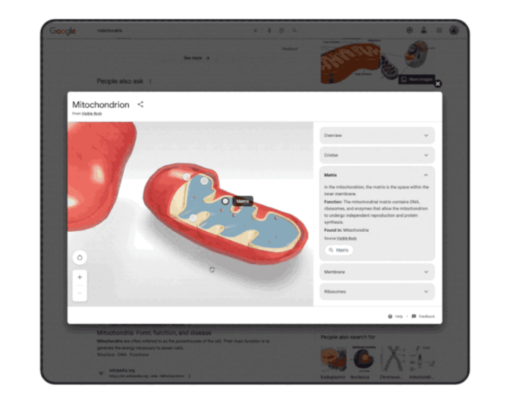Screen dimensions: 532x402
Task: Clear the search box text
Action: [x=255, y=31]
